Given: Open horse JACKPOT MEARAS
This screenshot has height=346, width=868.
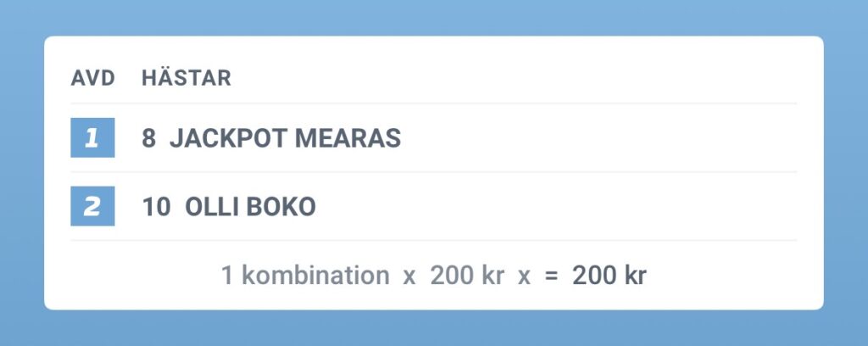Looking at the screenshot, I should click(285, 139).
